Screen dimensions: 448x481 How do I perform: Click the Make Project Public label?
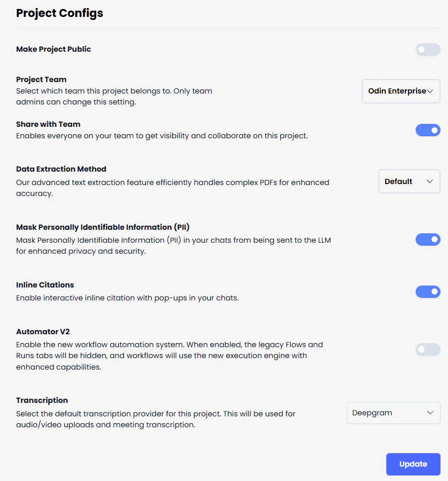click(x=53, y=49)
